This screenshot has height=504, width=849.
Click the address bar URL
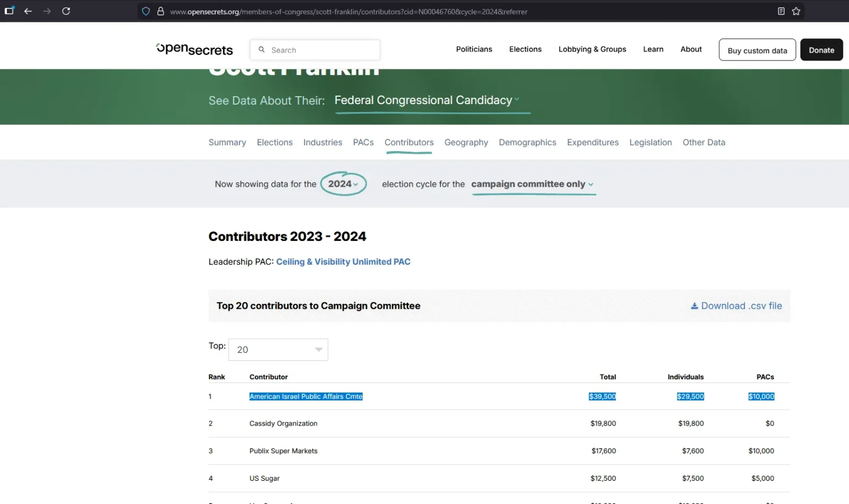349,11
